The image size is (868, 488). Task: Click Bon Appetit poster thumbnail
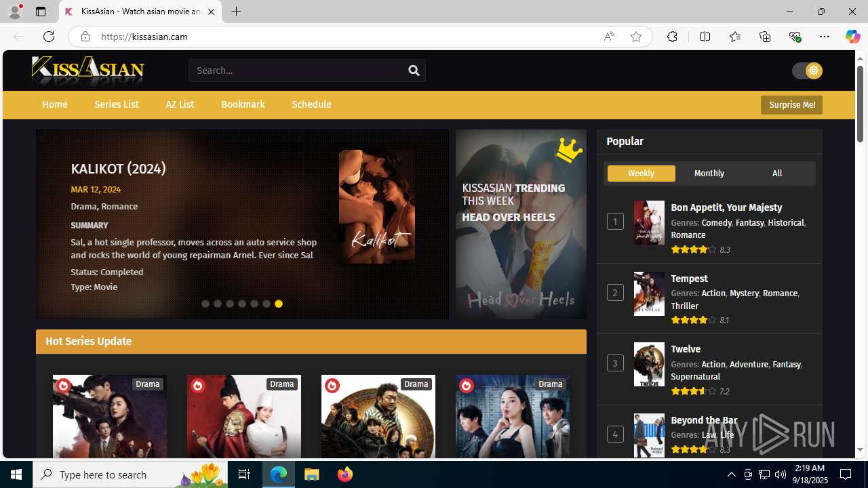pyautogui.click(x=649, y=222)
